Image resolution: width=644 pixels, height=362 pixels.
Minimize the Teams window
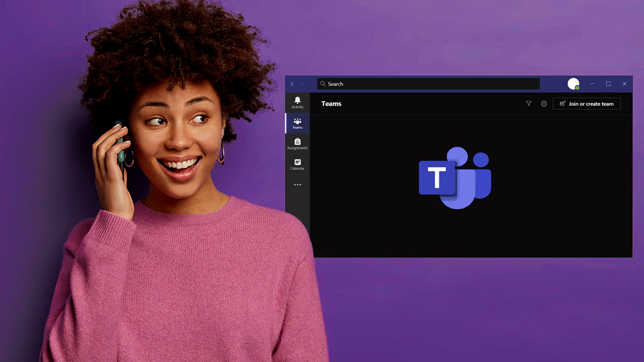pos(592,84)
